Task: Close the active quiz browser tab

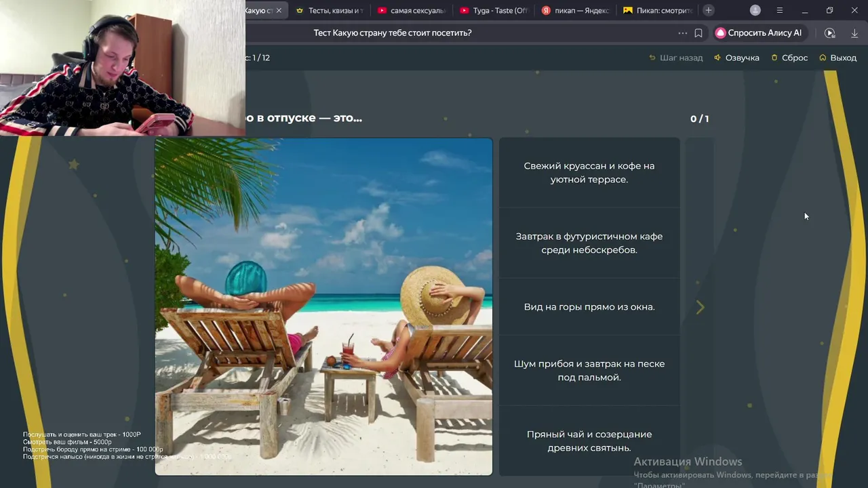Action: pos(279,10)
